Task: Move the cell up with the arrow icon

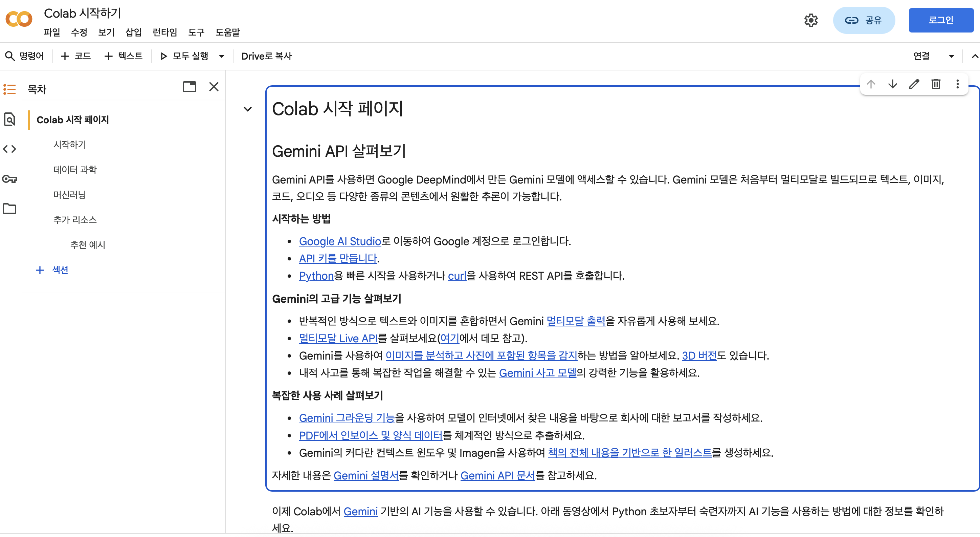Action: (871, 84)
